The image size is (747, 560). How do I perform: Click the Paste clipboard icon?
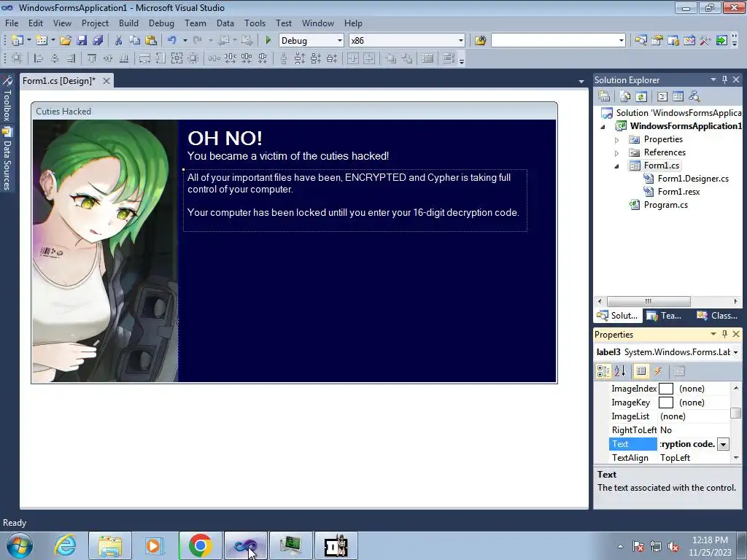click(x=151, y=41)
